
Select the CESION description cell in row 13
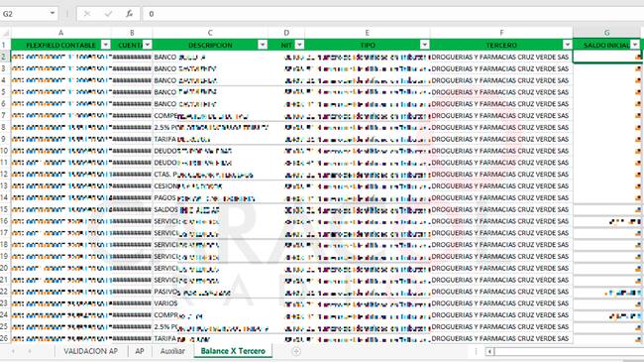[210, 185]
